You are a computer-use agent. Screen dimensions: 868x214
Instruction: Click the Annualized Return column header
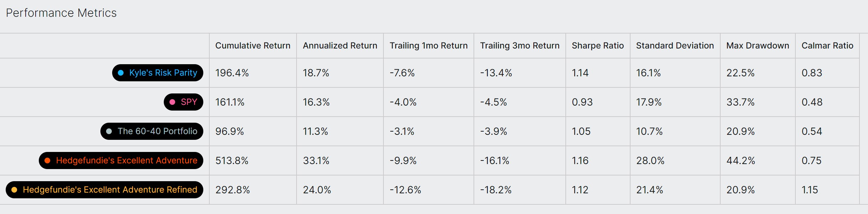click(340, 46)
